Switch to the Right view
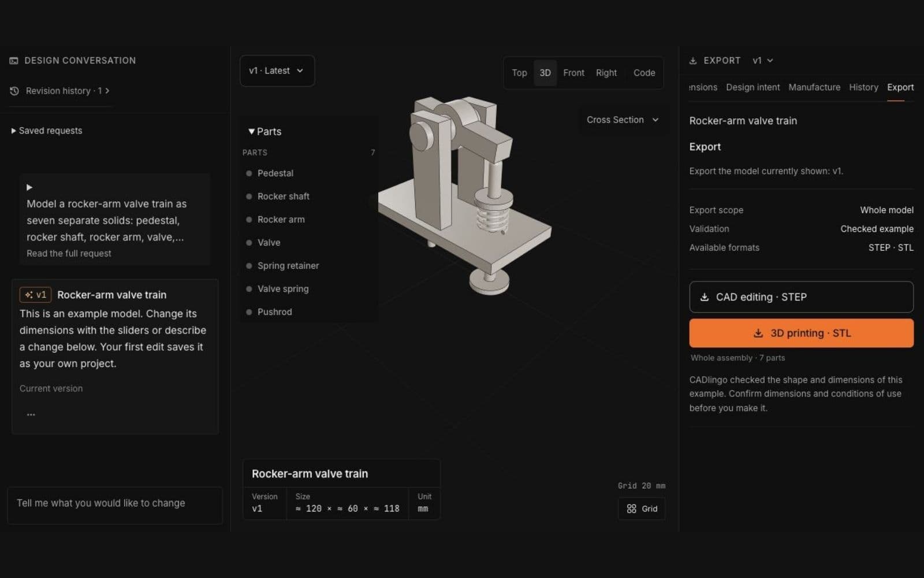The image size is (924, 578). (606, 73)
